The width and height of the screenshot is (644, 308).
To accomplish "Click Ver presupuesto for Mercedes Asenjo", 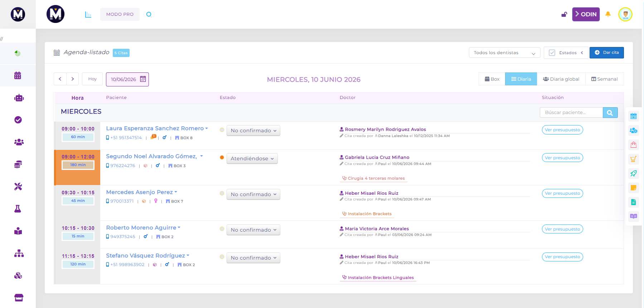I will click(562, 193).
